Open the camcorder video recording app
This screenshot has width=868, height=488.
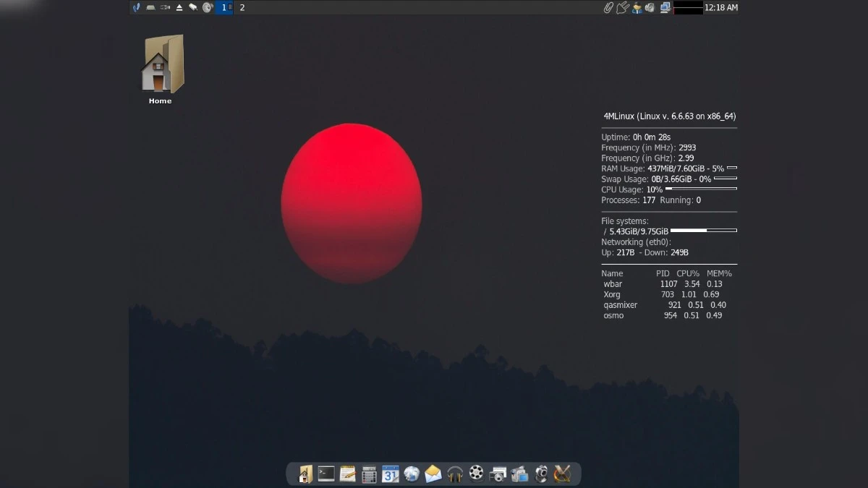pyautogui.click(x=519, y=474)
